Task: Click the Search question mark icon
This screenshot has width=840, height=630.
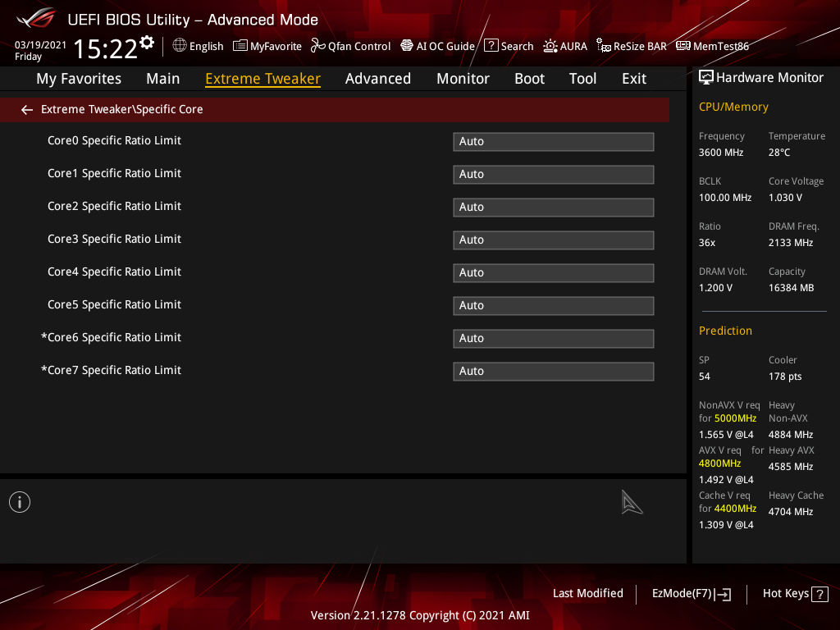Action: point(491,46)
